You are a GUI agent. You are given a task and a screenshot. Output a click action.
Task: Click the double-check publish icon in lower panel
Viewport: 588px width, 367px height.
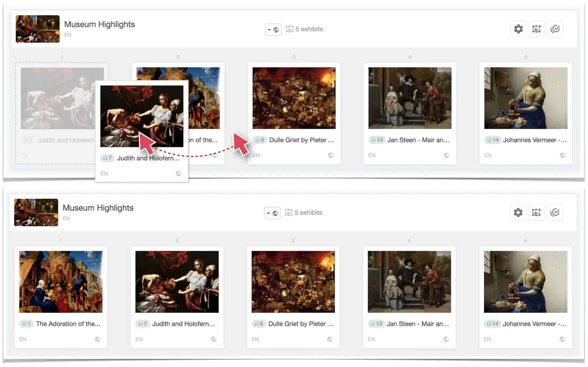click(555, 212)
